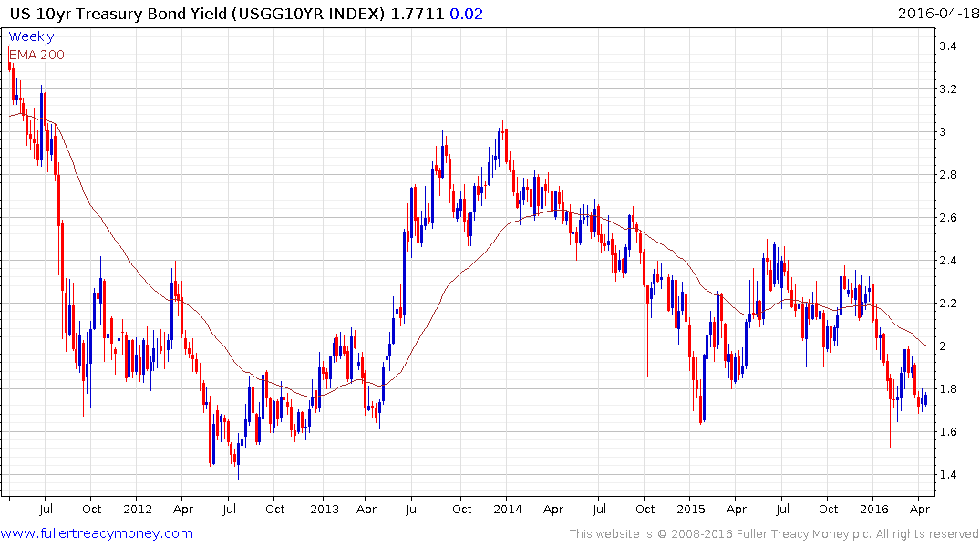Image resolution: width=980 pixels, height=547 pixels.
Task: Click the y-axis label '1.8'
Action: coord(947,389)
